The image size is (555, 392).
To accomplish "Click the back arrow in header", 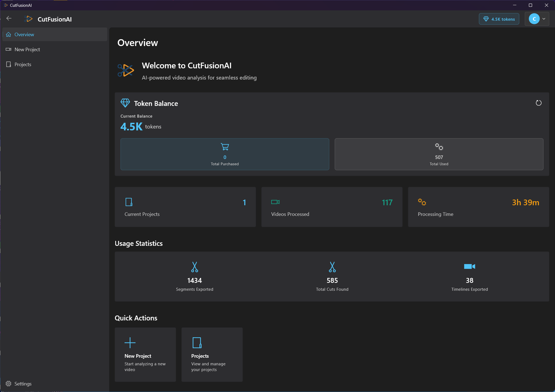I will pyautogui.click(x=9, y=19).
